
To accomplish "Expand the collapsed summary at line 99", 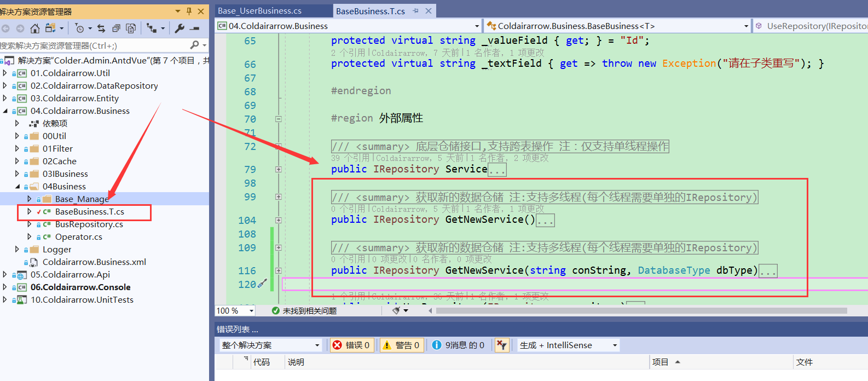I will [x=279, y=197].
